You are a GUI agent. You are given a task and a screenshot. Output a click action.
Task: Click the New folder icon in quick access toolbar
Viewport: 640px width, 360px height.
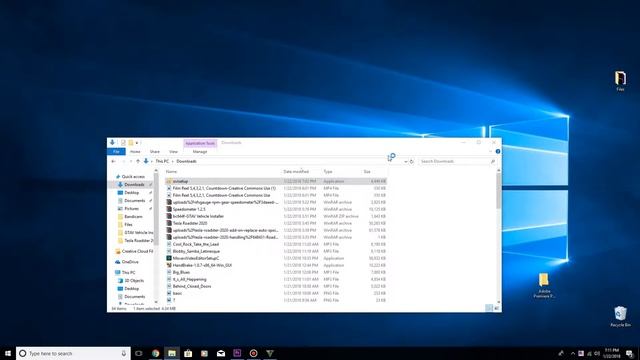(131, 142)
